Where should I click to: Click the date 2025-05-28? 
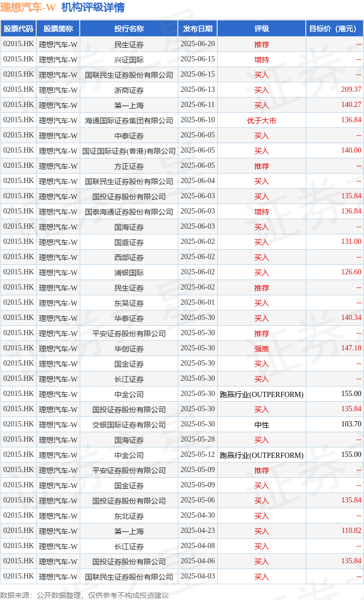[198, 440]
